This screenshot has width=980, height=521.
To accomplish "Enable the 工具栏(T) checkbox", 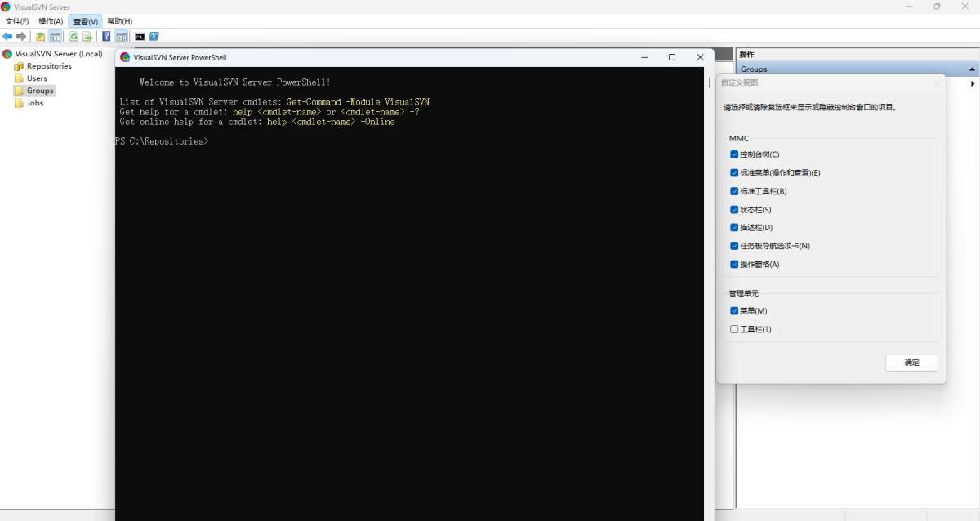I will coord(734,329).
